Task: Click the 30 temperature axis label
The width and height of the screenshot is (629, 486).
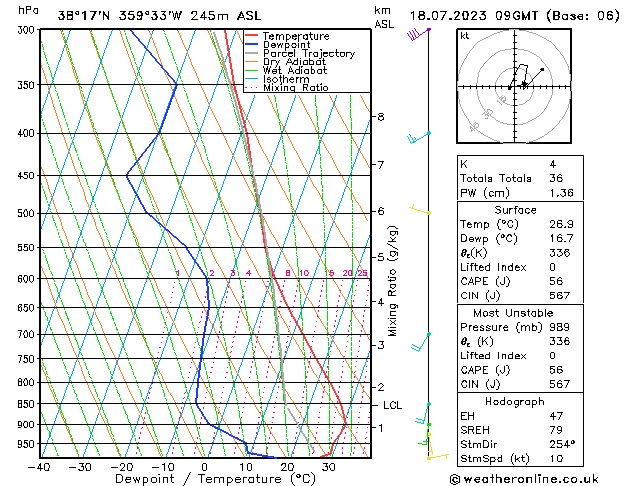Action: [x=329, y=468]
